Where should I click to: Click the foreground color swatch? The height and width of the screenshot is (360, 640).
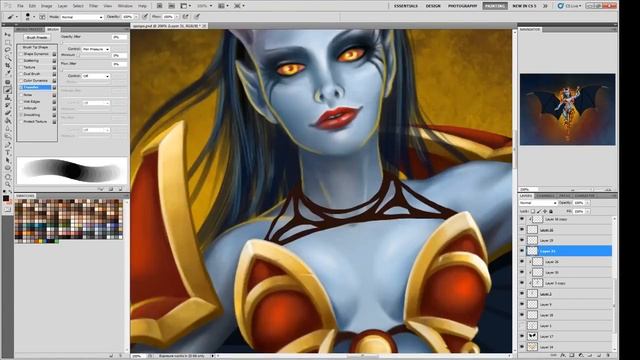point(6,198)
